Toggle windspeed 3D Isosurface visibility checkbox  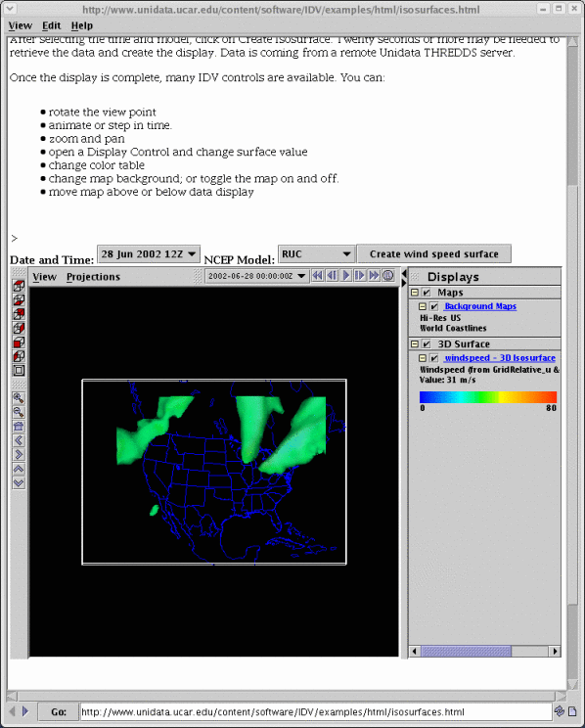tap(433, 358)
